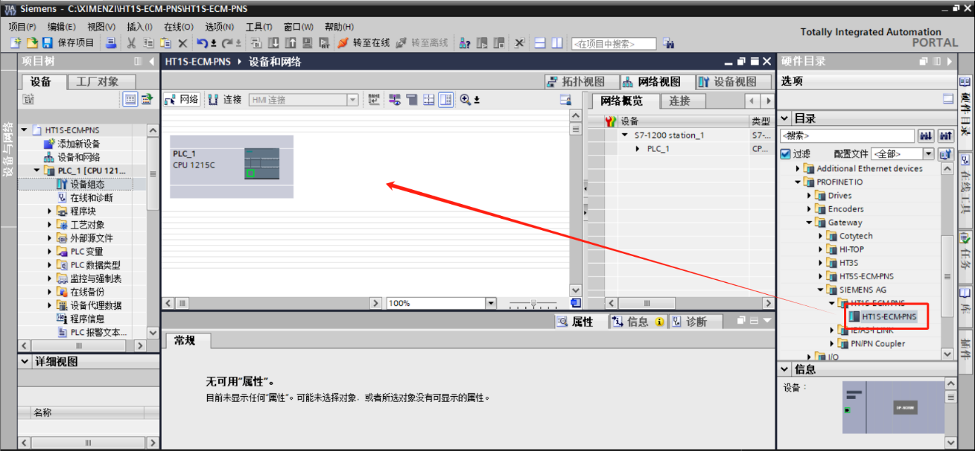980x451 pixels.
Task: Click the search upward icon in catalog
Action: (946, 136)
